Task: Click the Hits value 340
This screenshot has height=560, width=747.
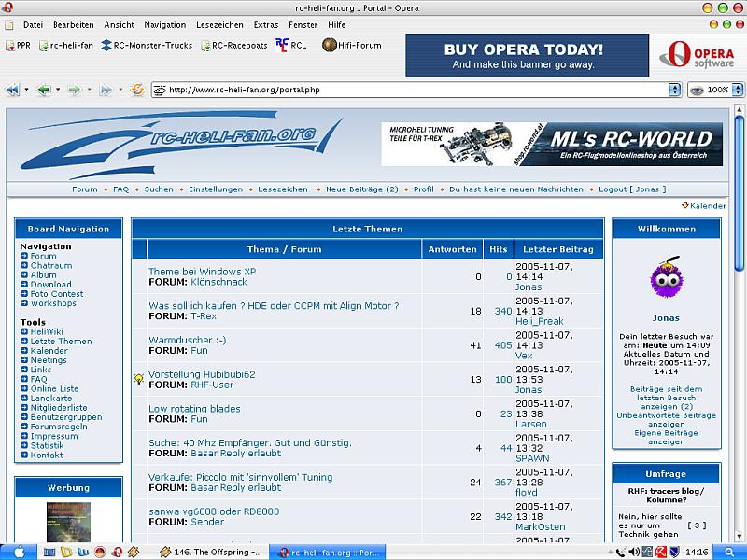Action: 503,311
